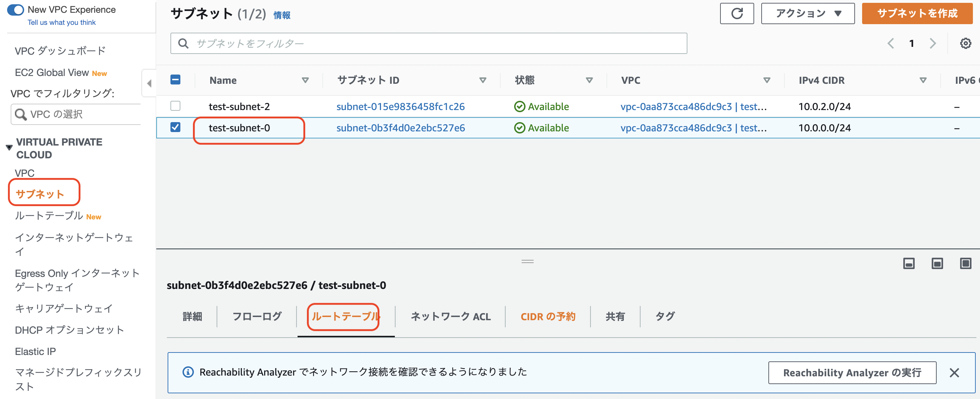Viewport: 980px width, 399px height.
Task: Select the test-subnet-2 checkbox
Action: coord(175,106)
